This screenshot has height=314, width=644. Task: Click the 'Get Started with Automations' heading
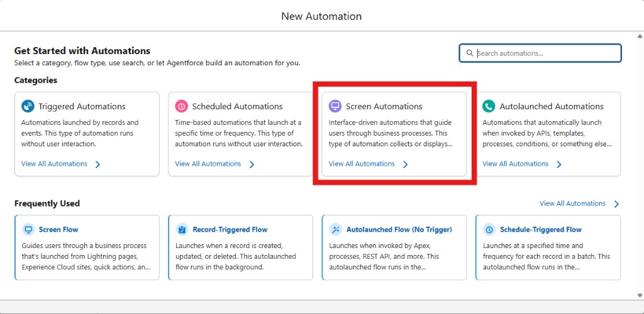(82, 51)
